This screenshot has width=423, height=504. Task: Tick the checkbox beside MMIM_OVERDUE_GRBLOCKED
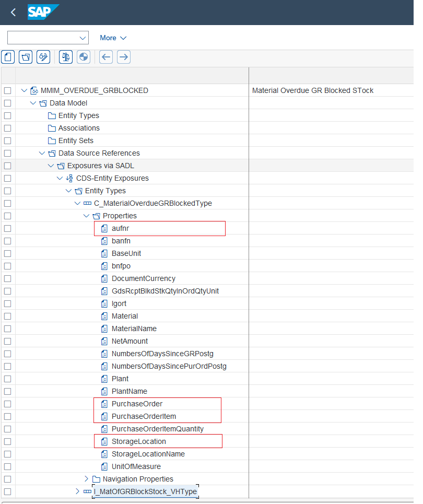coord(8,91)
